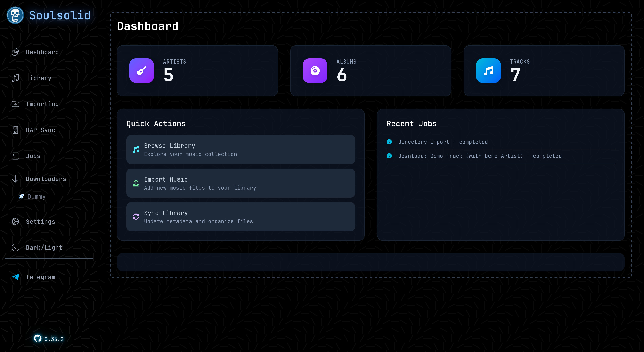This screenshot has height=352, width=644.
Task: Click the disc icon on the Albums card
Action: [x=315, y=71]
